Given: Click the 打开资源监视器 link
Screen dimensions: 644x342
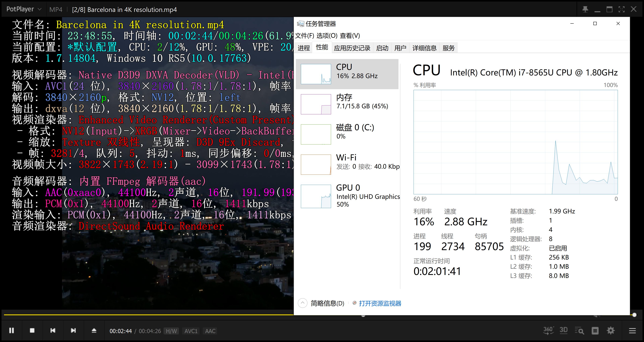Looking at the screenshot, I should click(x=380, y=303).
